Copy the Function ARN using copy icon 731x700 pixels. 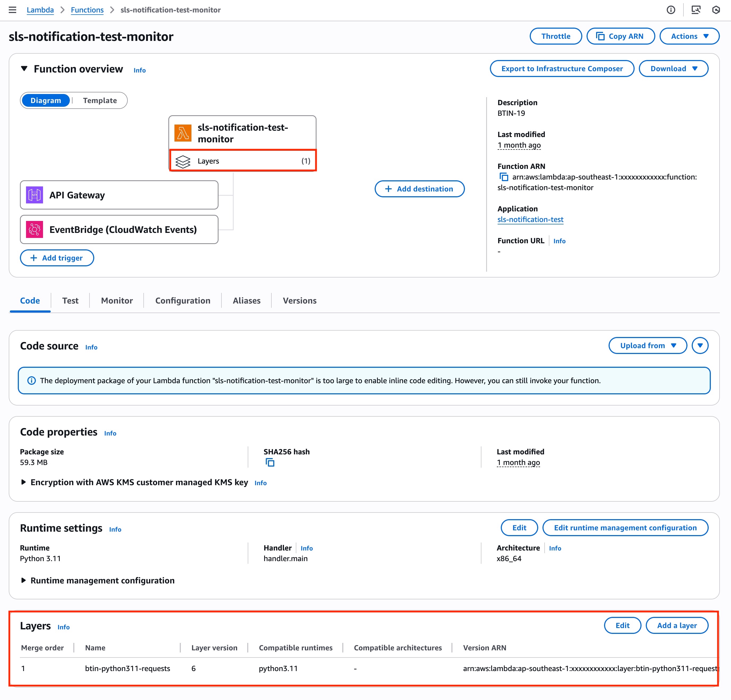click(x=503, y=177)
